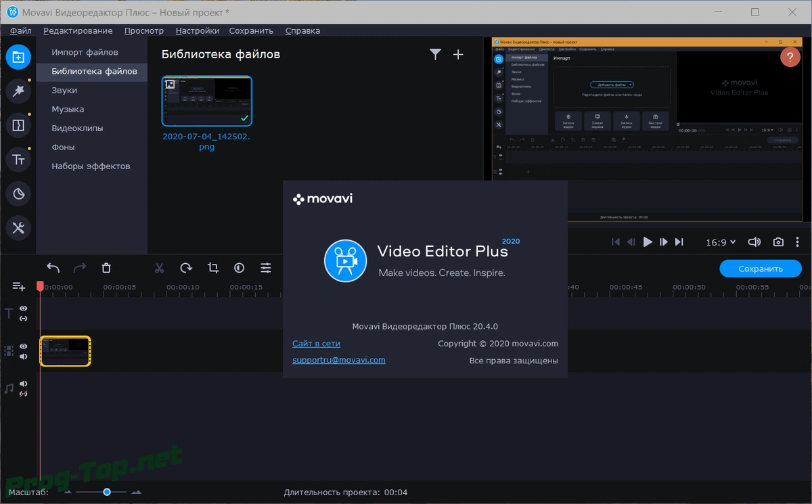The image size is (812, 504).
Task: Mute the music audio track
Action: (x=23, y=384)
